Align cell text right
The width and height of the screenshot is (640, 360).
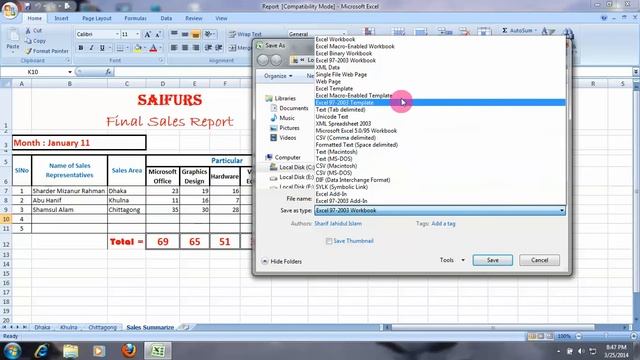(x=196, y=48)
